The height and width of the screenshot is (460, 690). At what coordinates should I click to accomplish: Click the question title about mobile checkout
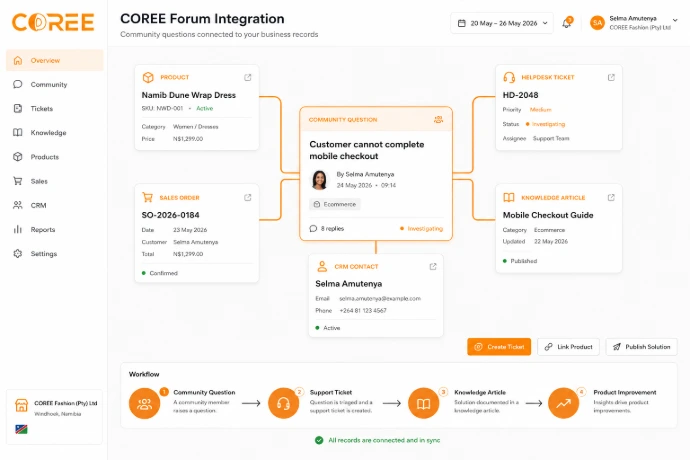367,150
